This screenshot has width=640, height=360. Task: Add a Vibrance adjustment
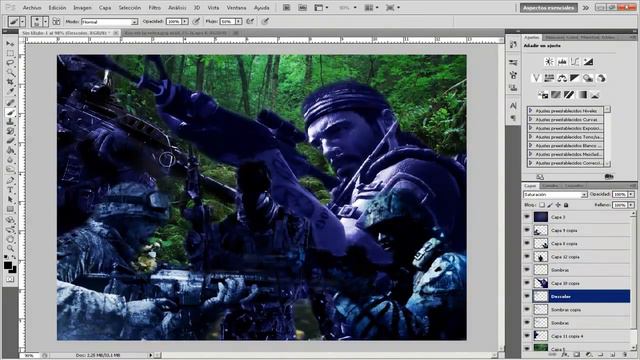pos(536,78)
